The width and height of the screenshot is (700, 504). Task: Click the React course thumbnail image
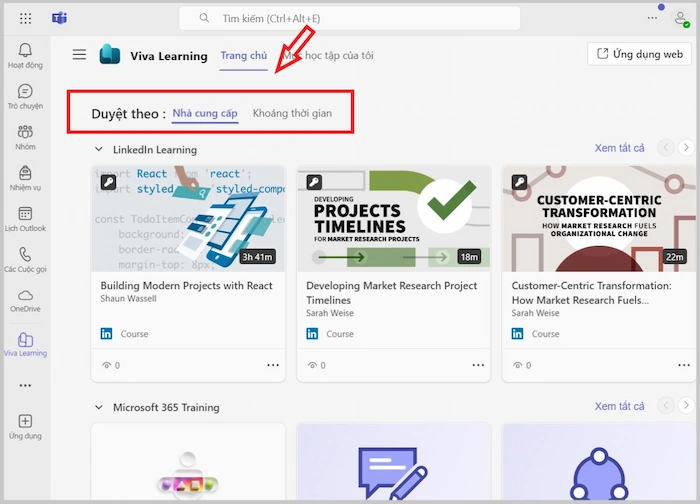(x=188, y=219)
